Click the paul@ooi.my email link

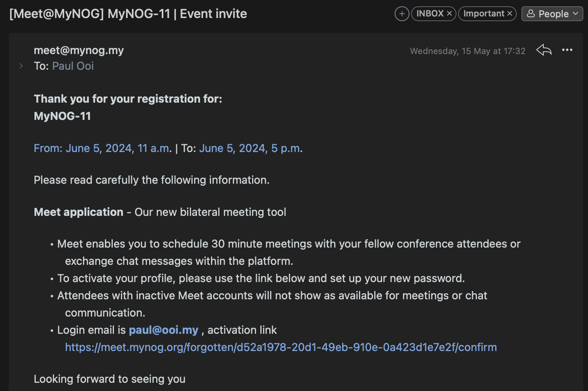point(164,330)
